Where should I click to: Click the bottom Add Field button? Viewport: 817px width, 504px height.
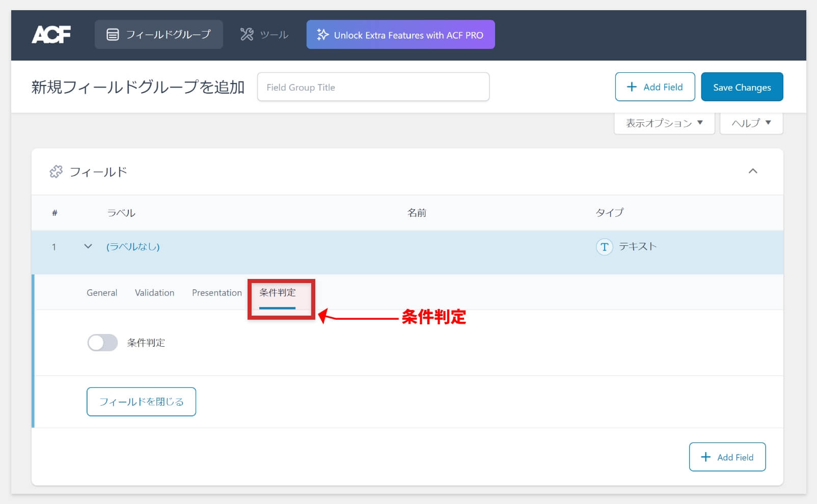(x=727, y=457)
